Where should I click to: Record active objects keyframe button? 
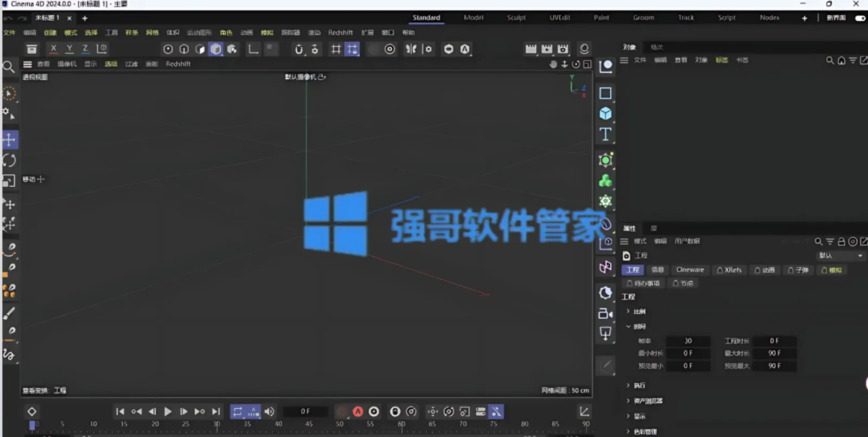pyautogui.click(x=342, y=411)
